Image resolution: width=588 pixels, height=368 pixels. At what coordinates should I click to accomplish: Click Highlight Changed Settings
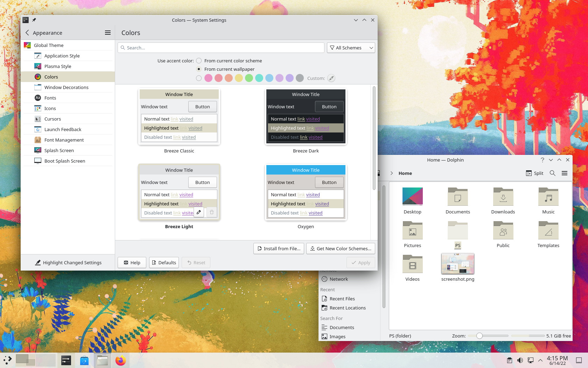[68, 263]
